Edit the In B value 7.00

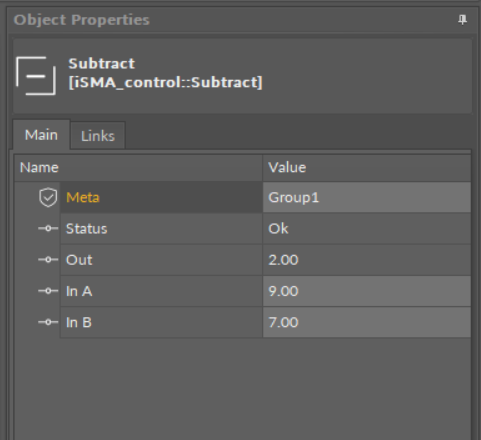(367, 322)
